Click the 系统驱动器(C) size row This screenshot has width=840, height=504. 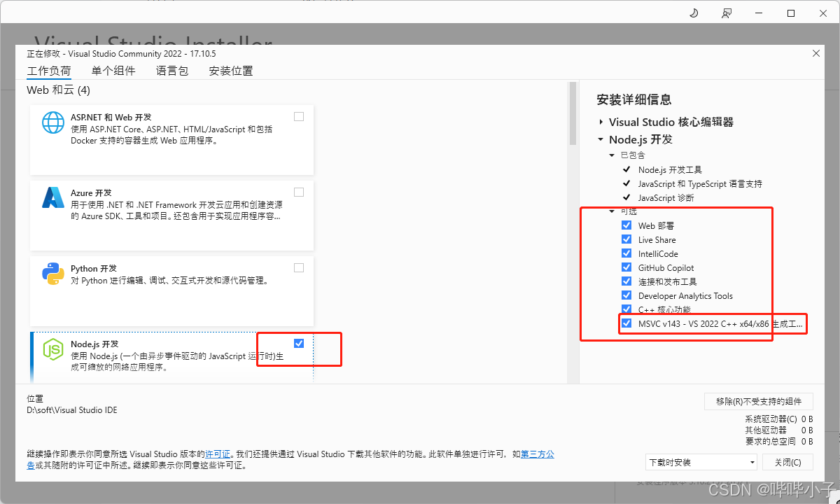click(x=779, y=419)
